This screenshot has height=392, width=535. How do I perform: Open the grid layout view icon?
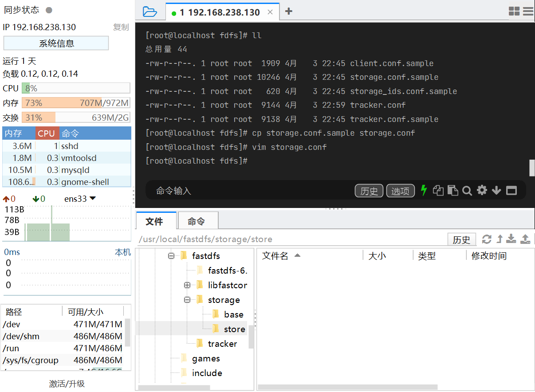(x=514, y=12)
